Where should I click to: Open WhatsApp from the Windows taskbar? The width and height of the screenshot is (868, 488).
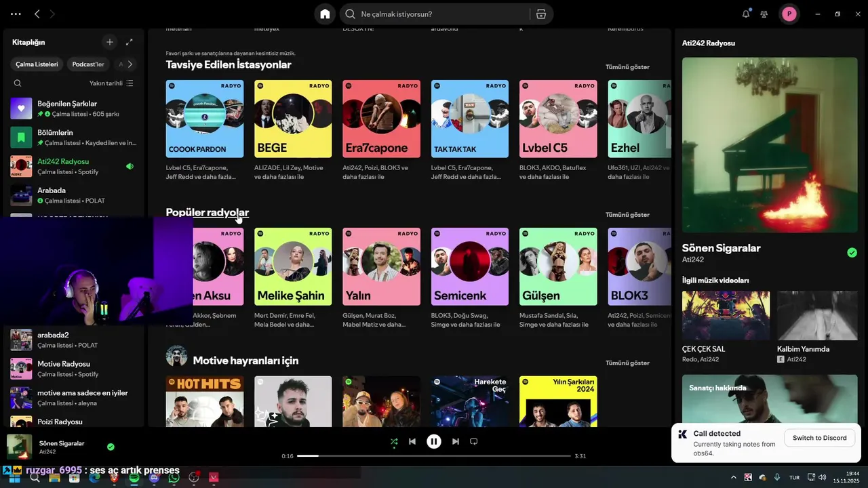pos(174,478)
